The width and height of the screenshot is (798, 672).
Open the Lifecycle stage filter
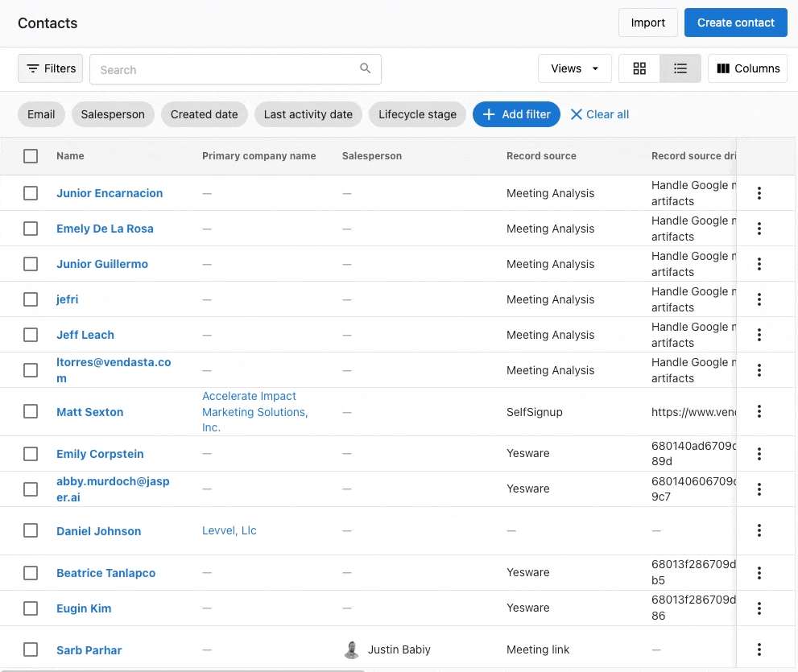point(417,114)
